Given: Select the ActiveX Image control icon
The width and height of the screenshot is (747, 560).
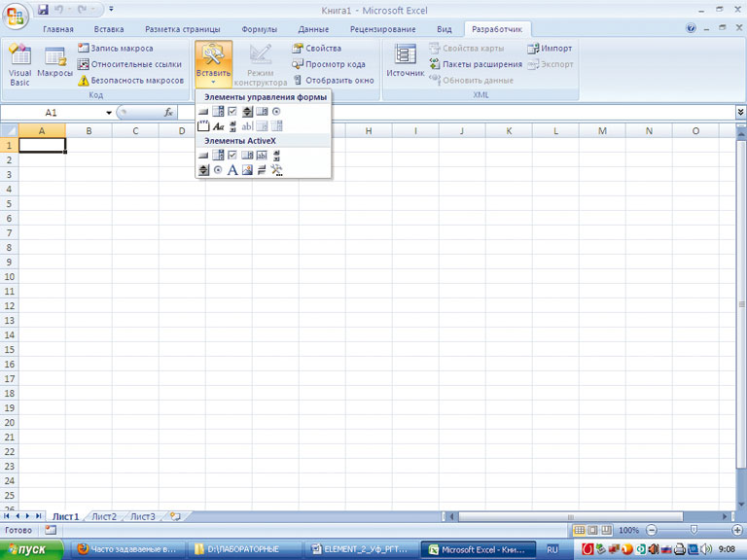Looking at the screenshot, I should pos(247,170).
